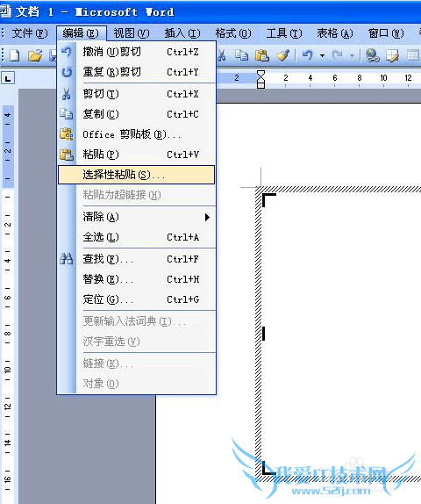Click the tab stop selector on ruler
The image size is (421, 504).
(8, 78)
